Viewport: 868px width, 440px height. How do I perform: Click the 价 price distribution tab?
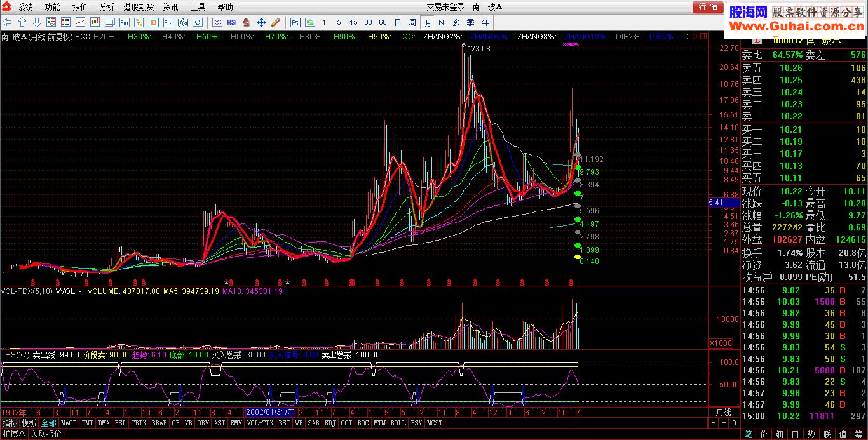pyautogui.click(x=764, y=434)
